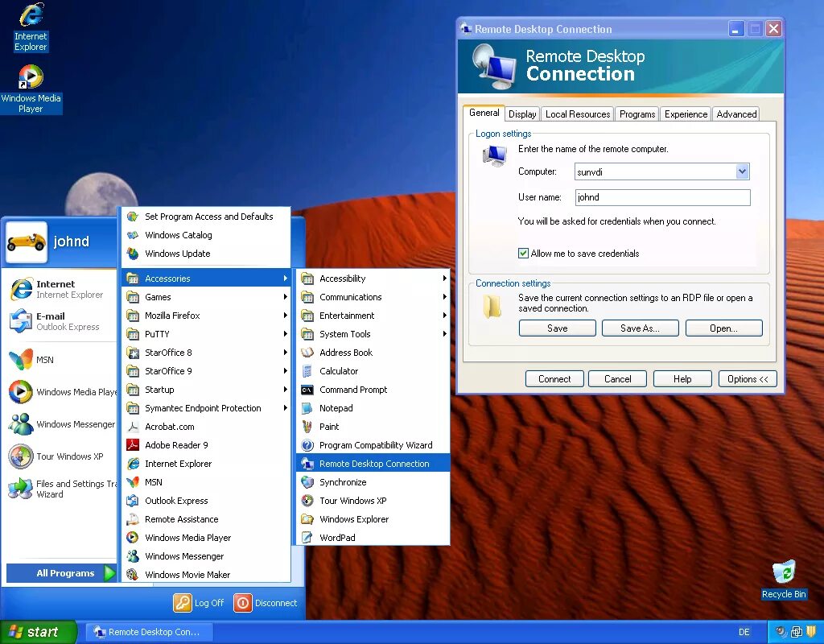The width and height of the screenshot is (824, 644).
Task: Open Set Program Access and Defaults
Action: click(207, 217)
